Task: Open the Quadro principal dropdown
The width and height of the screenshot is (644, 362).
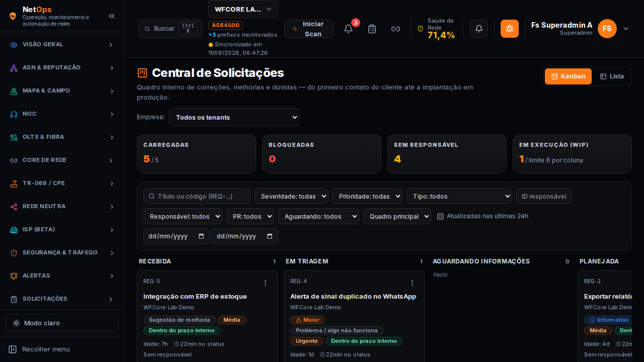Action: point(397,216)
